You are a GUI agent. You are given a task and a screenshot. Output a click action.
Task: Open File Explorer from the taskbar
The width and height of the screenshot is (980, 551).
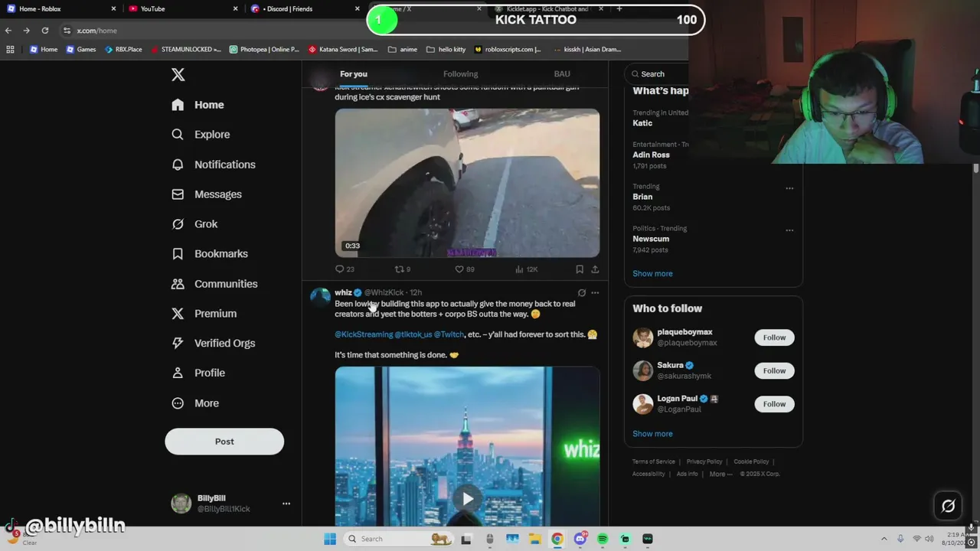pyautogui.click(x=535, y=539)
